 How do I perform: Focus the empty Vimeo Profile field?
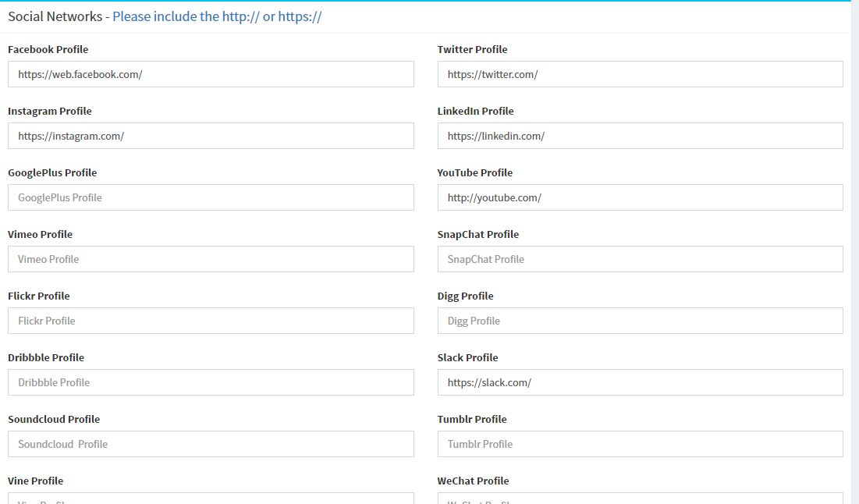click(211, 259)
